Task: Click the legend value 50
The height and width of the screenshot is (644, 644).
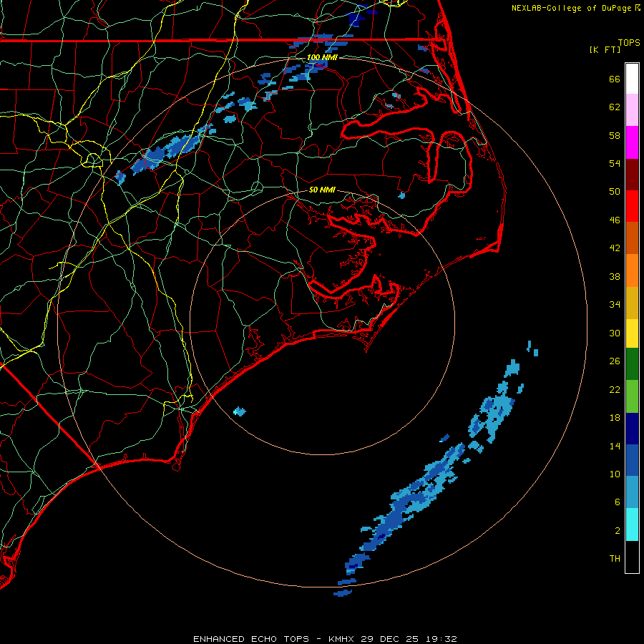Action: (x=615, y=192)
